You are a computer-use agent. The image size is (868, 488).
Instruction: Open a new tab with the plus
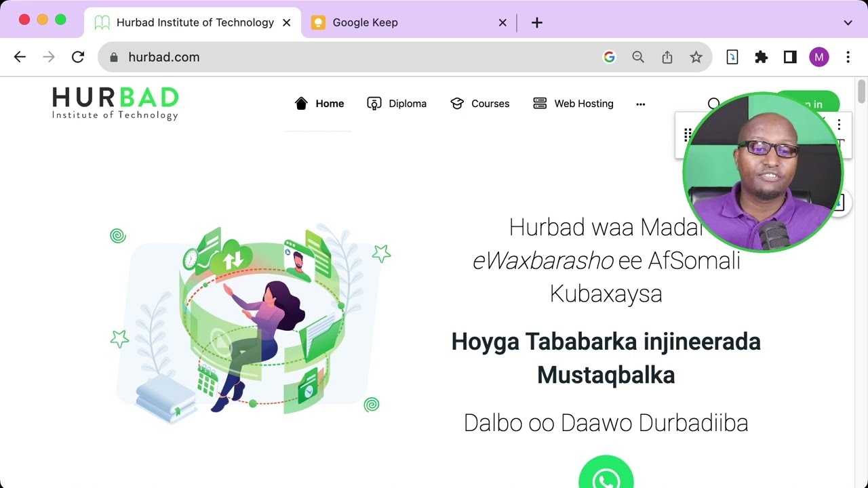click(x=537, y=22)
